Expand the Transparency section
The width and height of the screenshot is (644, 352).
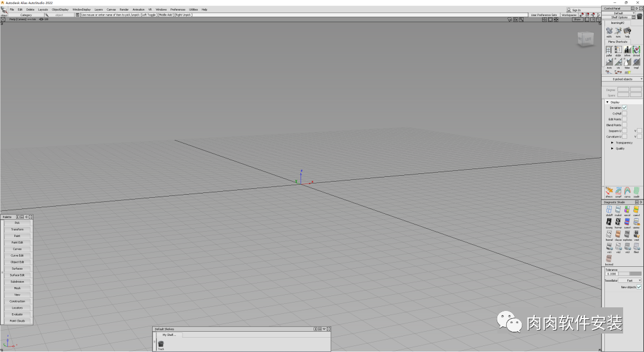pyautogui.click(x=612, y=143)
